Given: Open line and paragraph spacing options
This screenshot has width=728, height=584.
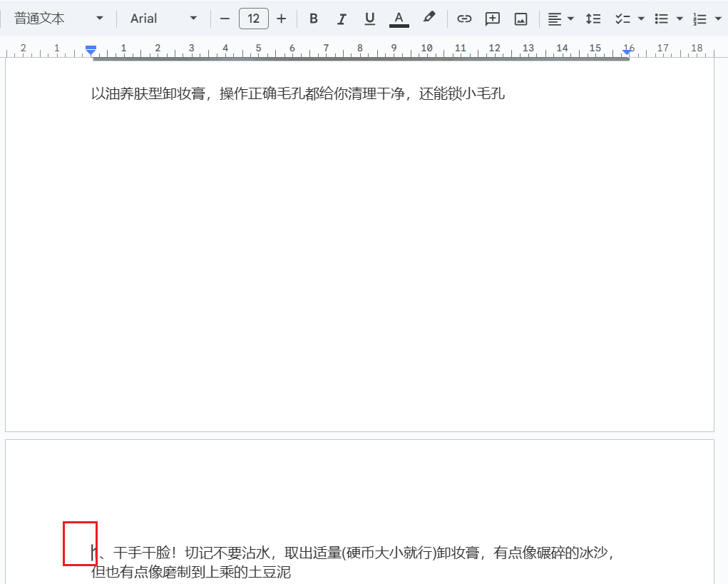Looking at the screenshot, I should click(x=593, y=19).
